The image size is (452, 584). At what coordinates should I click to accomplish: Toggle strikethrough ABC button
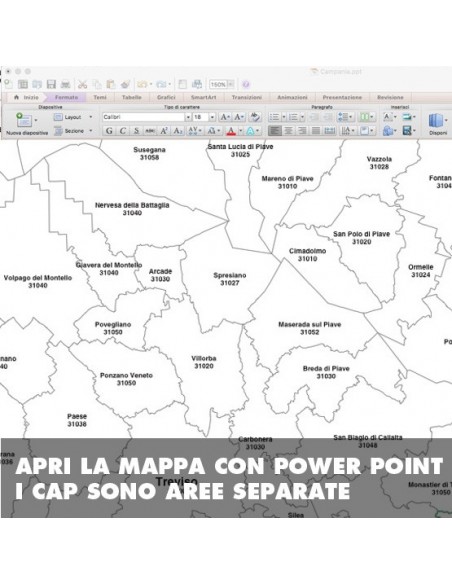pos(150,131)
